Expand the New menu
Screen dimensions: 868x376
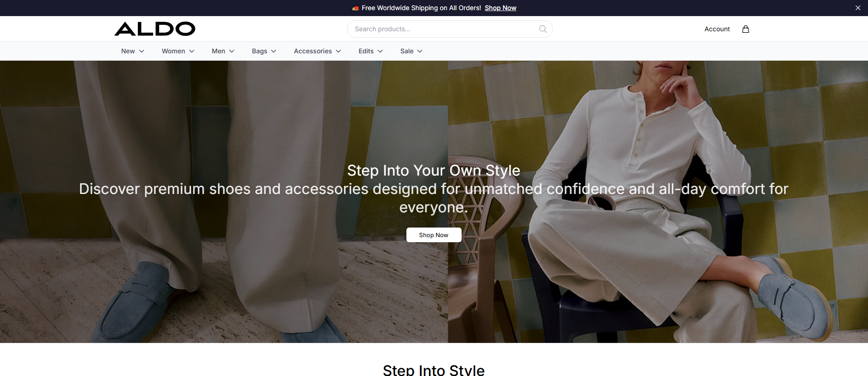(133, 51)
